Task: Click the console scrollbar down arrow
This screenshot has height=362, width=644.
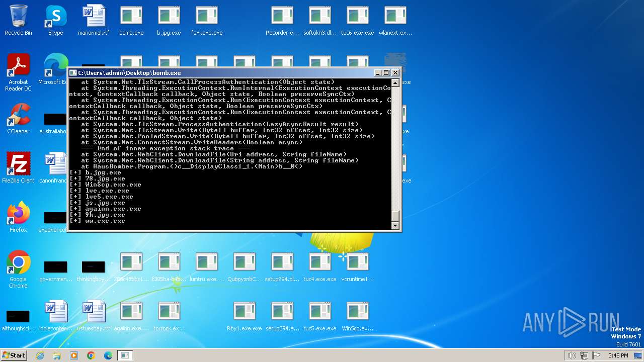Action: [395, 226]
